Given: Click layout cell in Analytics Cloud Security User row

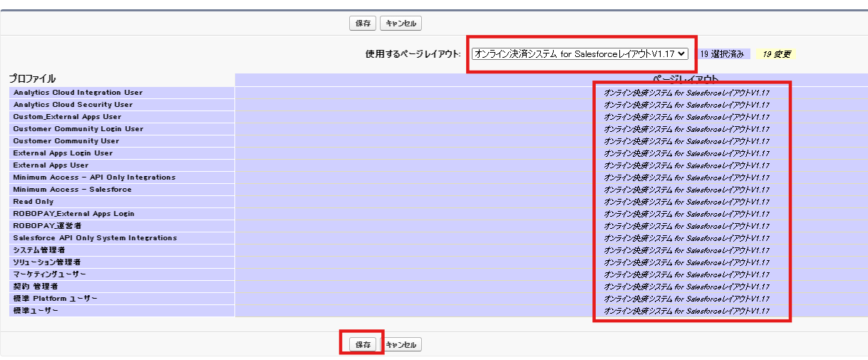Looking at the screenshot, I should (687, 105).
